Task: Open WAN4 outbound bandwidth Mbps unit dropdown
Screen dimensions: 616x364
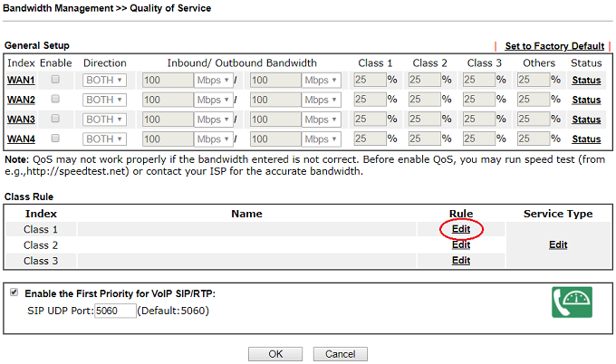Action: 322,139
